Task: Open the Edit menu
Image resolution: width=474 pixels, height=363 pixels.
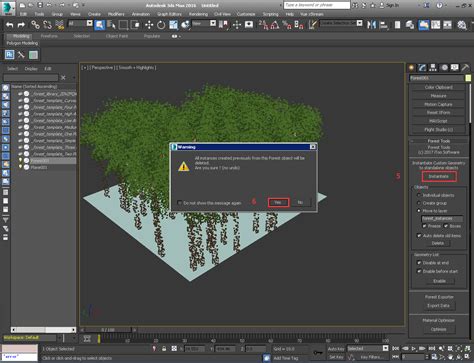Action: (x=23, y=14)
